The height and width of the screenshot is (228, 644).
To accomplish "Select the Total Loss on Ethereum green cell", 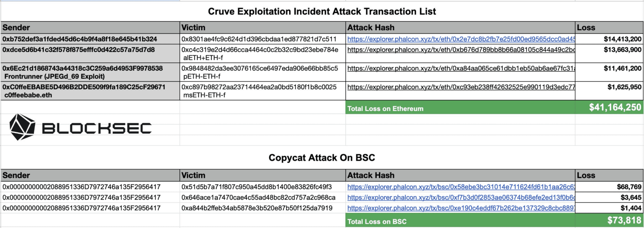I will tap(460, 109).
